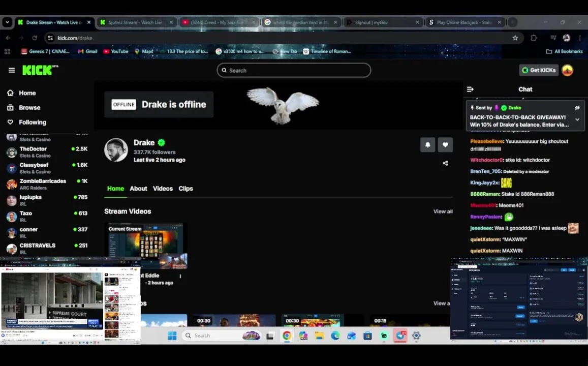Open ZombieBarricades channel in sidebar
This screenshot has width=588, height=366.
(47, 184)
